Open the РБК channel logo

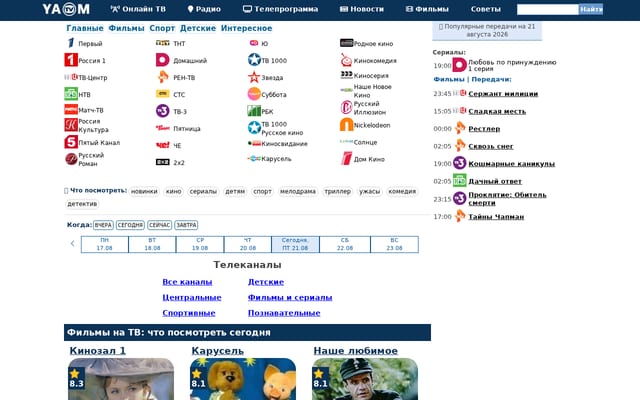point(254,111)
